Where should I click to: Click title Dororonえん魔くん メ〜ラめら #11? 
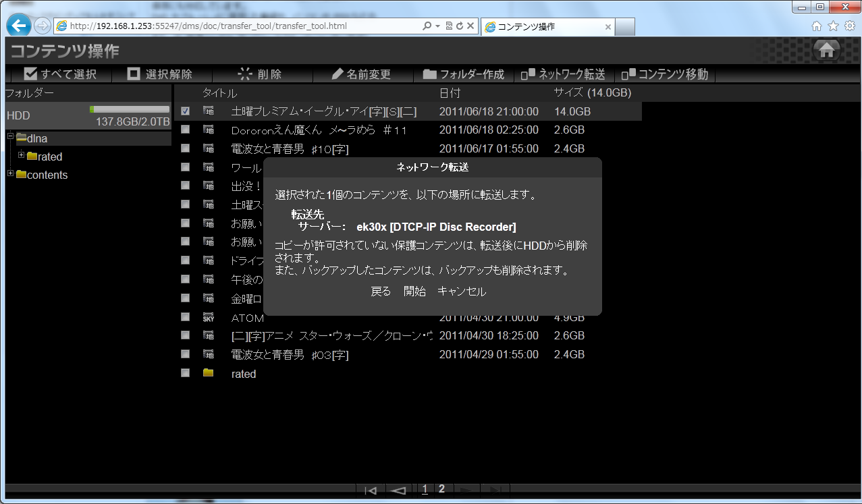319,130
